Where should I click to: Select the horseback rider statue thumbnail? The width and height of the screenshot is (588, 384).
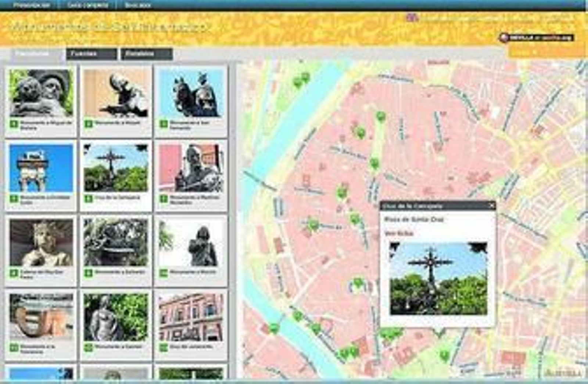[x=191, y=94]
